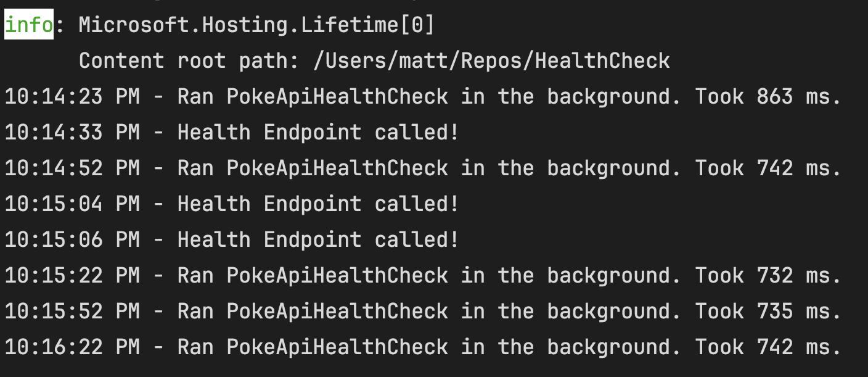Click the 10:14:33 PM timestamp
Screen dimensions: 868x377
pyautogui.click(x=72, y=133)
